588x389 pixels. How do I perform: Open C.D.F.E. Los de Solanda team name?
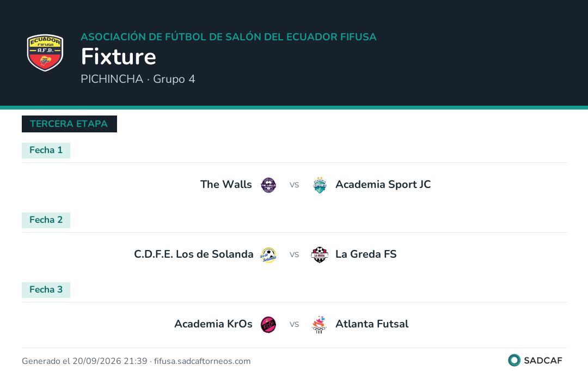pos(193,254)
